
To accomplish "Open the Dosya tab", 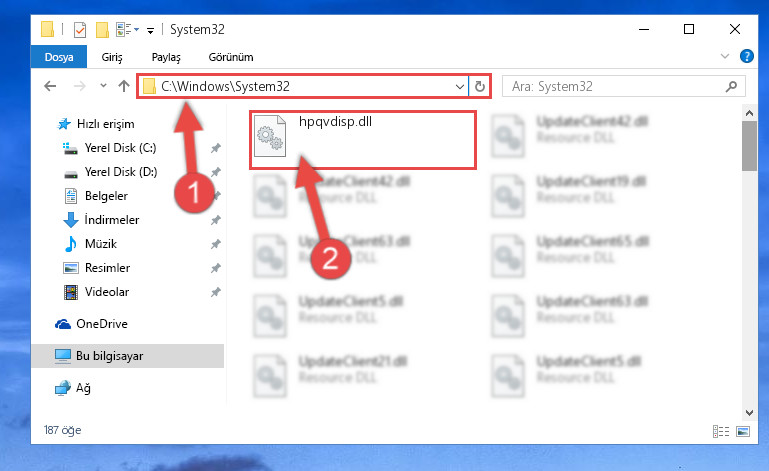I will pyautogui.click(x=59, y=57).
